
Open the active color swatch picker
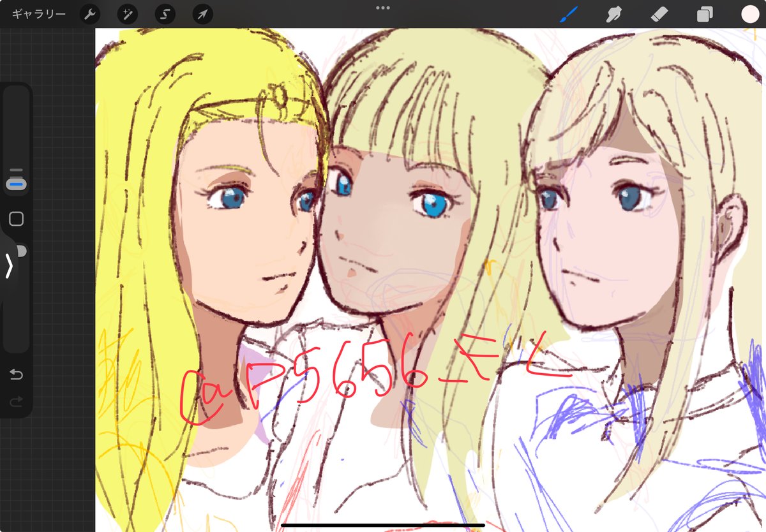(x=750, y=14)
